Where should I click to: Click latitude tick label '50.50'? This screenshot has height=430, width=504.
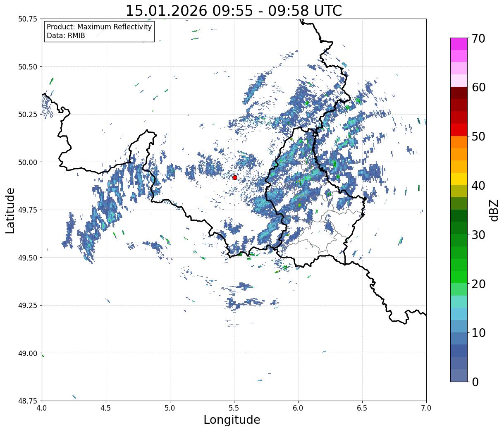(x=28, y=67)
